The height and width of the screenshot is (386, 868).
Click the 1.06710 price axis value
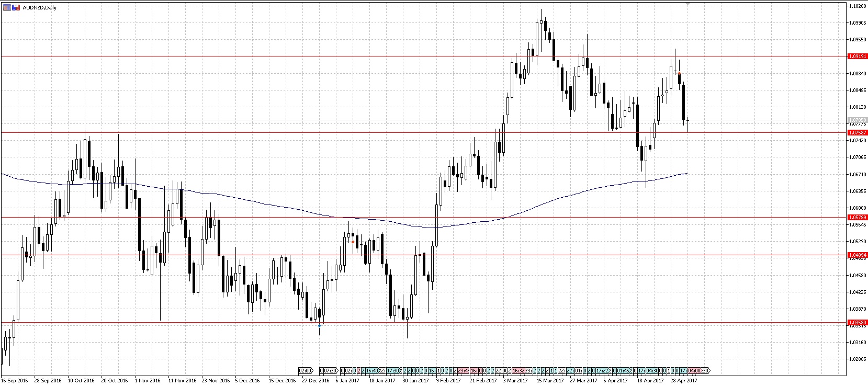pyautogui.click(x=858, y=174)
